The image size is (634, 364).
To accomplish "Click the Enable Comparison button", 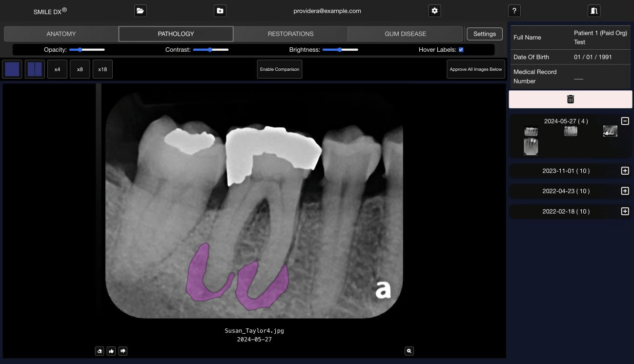I will [280, 69].
